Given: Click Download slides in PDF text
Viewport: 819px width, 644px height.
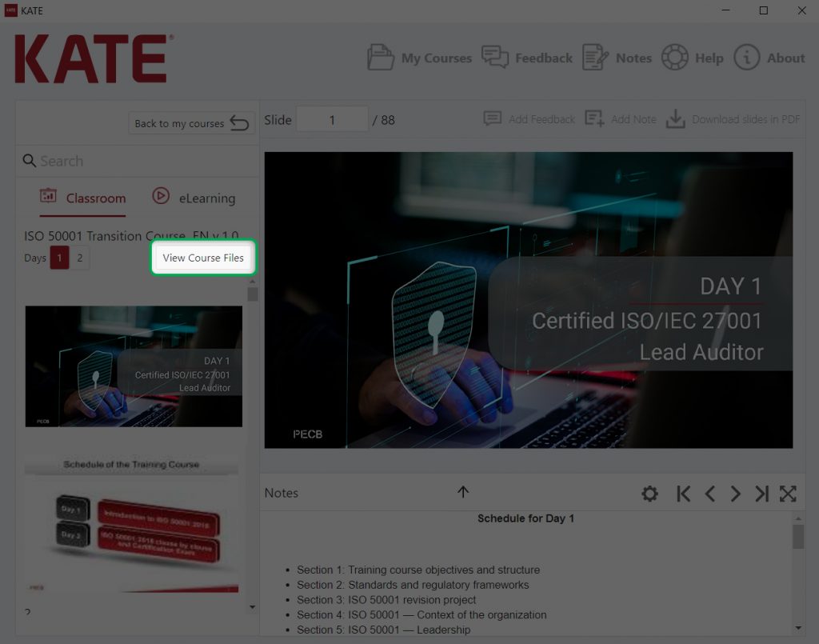Looking at the screenshot, I should tap(746, 119).
